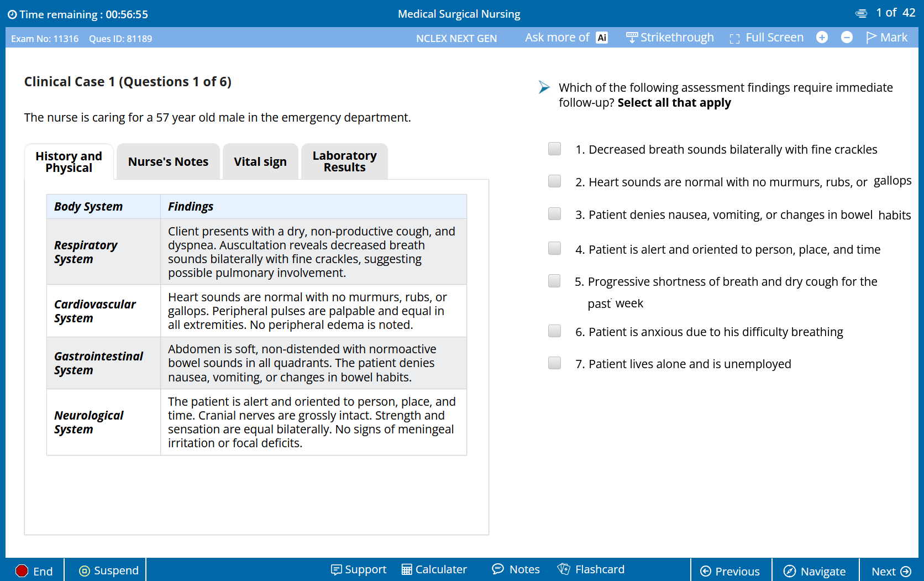The height and width of the screenshot is (581, 924).
Task: Click the Strikethrough label
Action: (677, 38)
